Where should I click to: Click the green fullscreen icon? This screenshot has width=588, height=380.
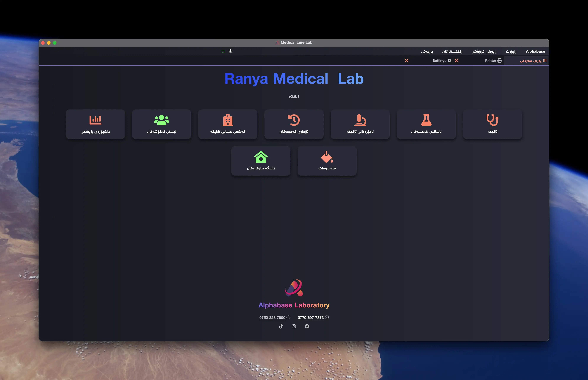click(x=223, y=51)
